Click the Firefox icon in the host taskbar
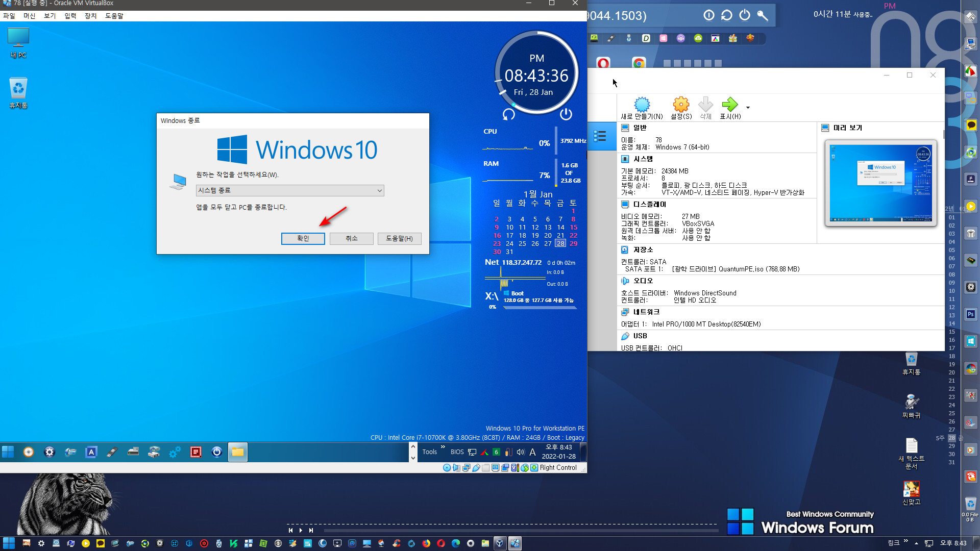The height and width of the screenshot is (551, 980). point(426,543)
